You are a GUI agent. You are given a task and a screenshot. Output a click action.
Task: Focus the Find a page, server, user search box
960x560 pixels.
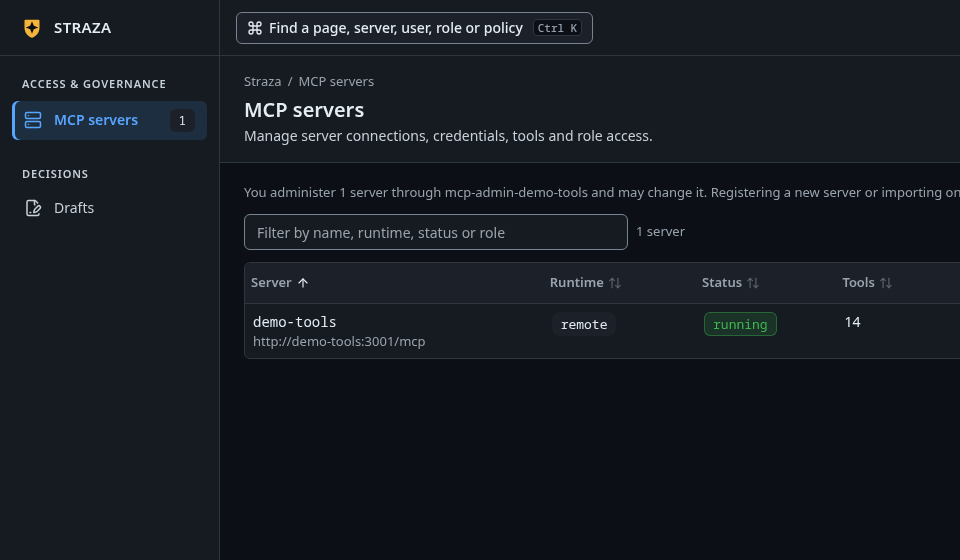[414, 28]
